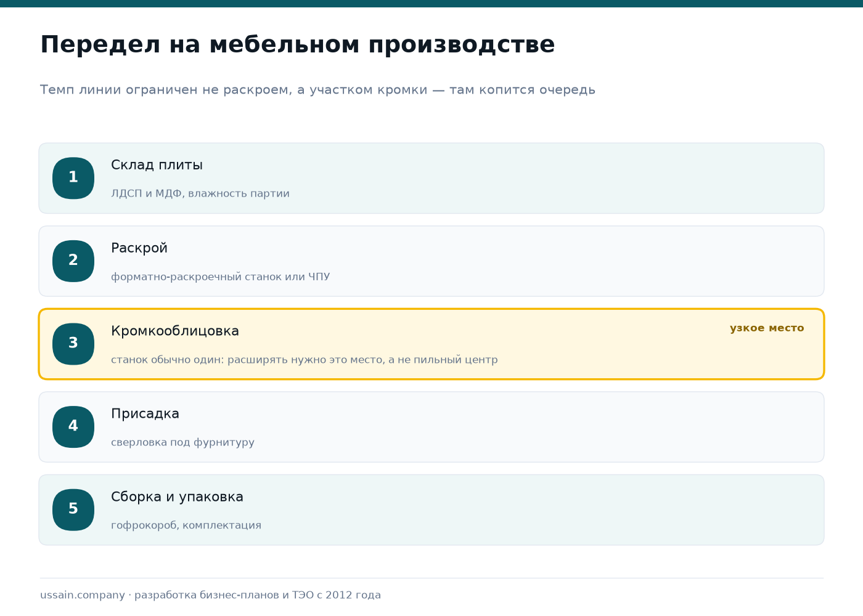This screenshot has width=863, height=616.
Task: Click the step 3 number badge
Action: (73, 344)
